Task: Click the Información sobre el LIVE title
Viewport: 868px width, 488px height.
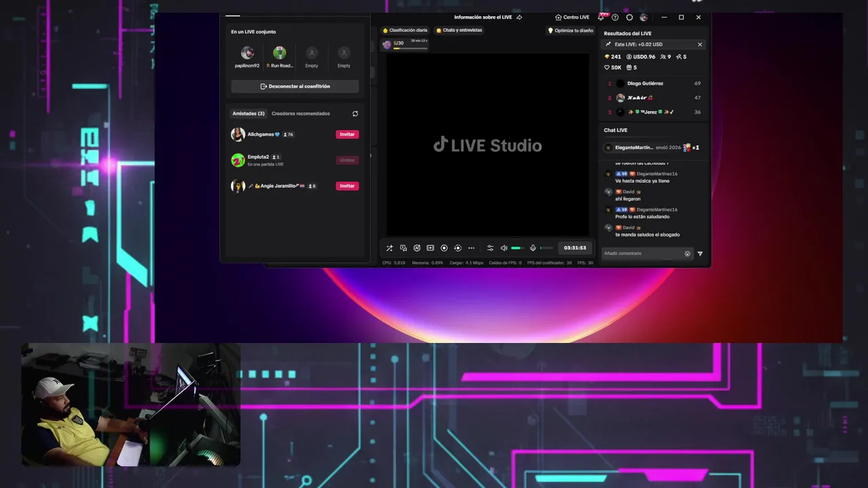Action: coord(483,17)
